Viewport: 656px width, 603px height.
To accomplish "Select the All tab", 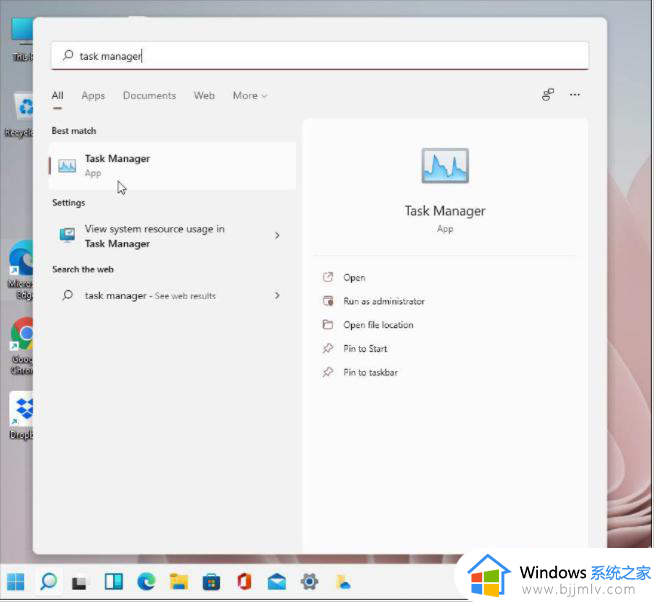I will 58,95.
